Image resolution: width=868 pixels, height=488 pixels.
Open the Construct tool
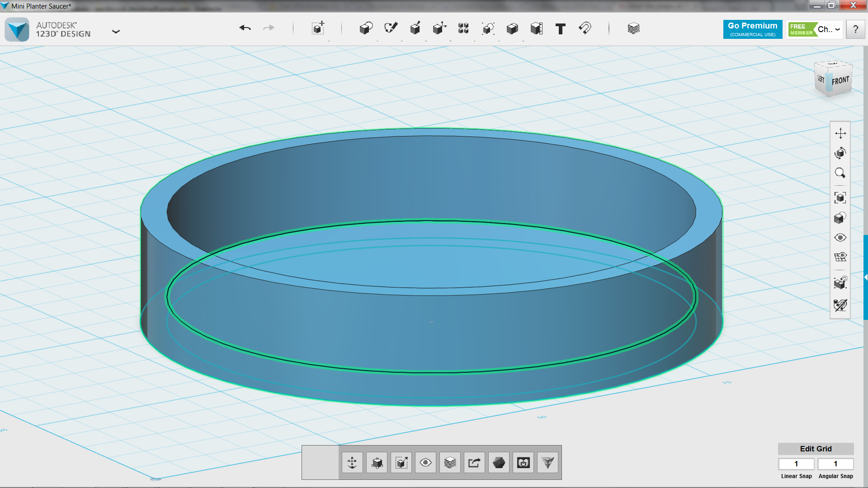coord(415,28)
